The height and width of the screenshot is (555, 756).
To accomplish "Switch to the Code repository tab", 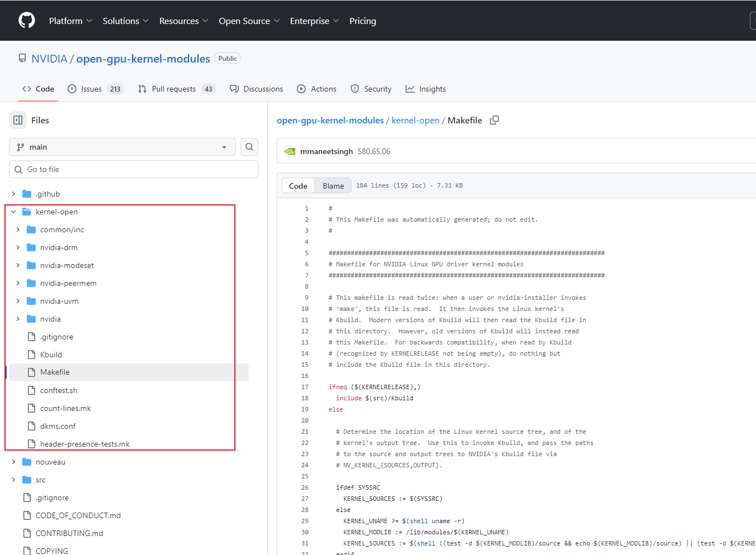I will pyautogui.click(x=38, y=89).
